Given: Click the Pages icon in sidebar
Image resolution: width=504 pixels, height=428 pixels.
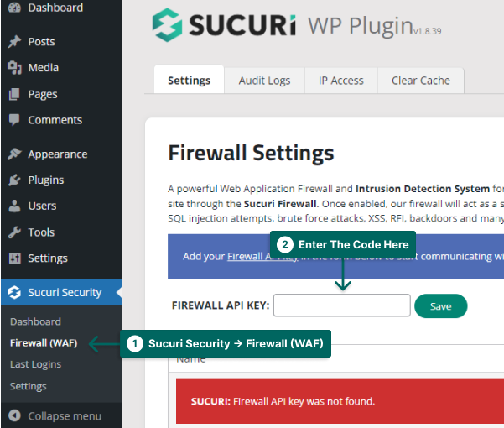Looking at the screenshot, I should [14, 94].
